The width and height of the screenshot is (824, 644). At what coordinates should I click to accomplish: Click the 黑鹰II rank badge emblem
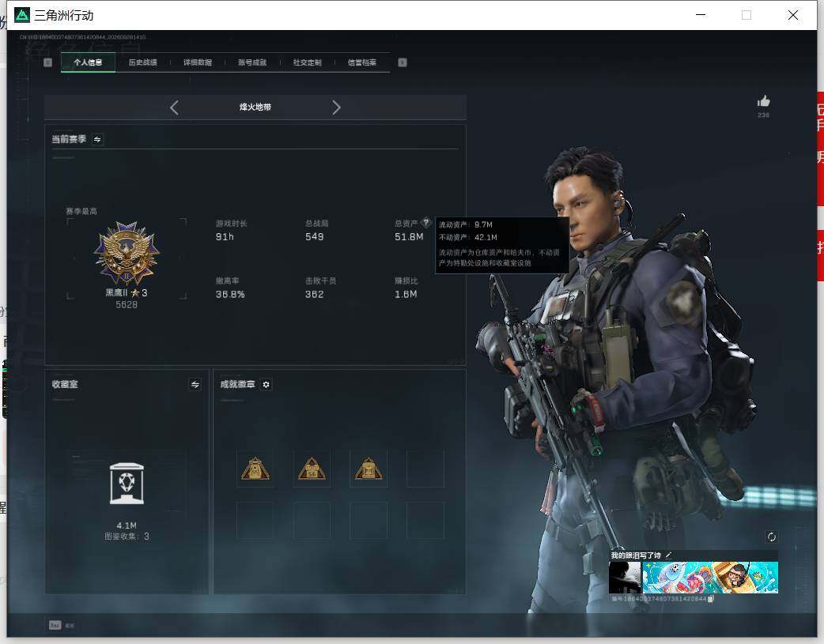coord(127,253)
